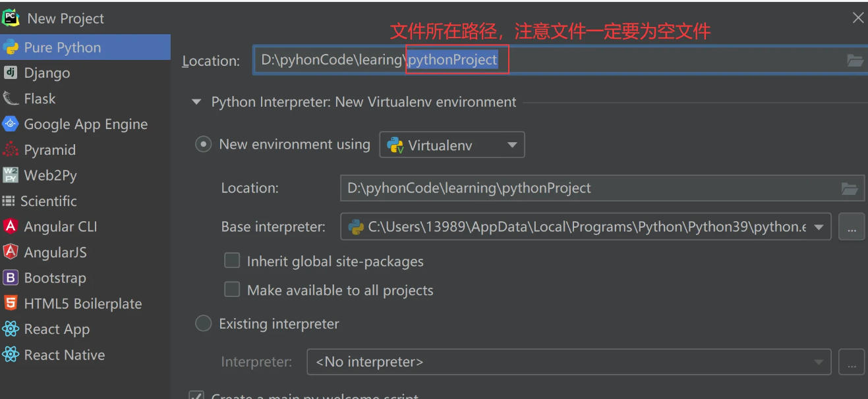The width and height of the screenshot is (868, 399).
Task: Enable Inherit global site-packages
Action: pyautogui.click(x=232, y=261)
